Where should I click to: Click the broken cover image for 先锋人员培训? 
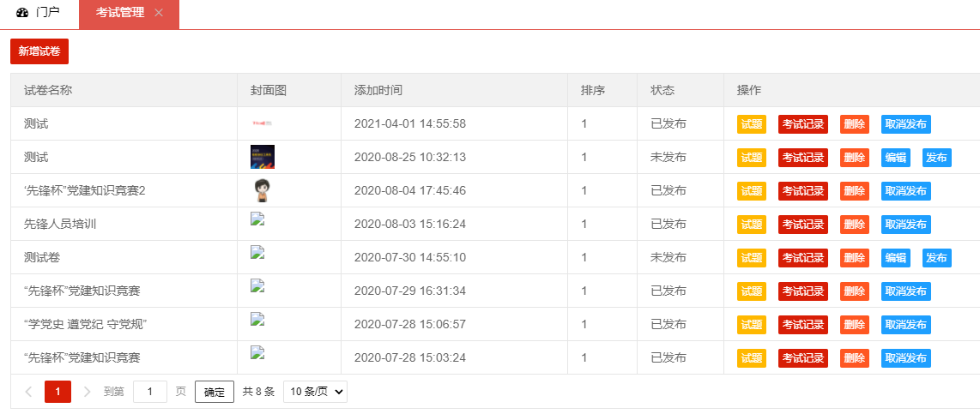pos(257,219)
